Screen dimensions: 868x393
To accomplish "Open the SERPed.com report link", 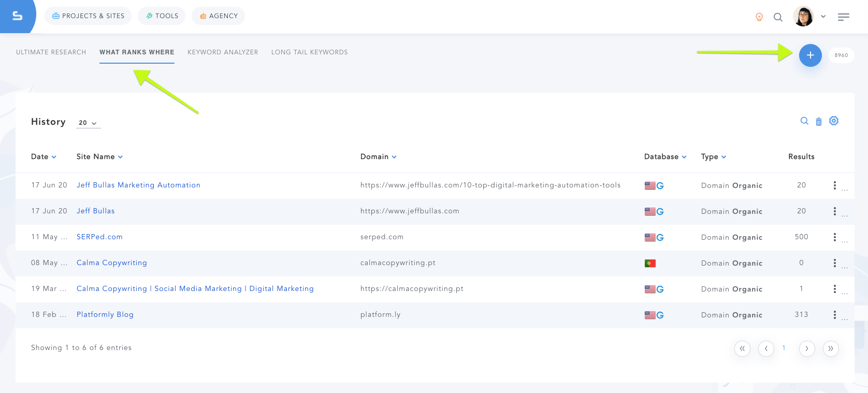I will (99, 237).
